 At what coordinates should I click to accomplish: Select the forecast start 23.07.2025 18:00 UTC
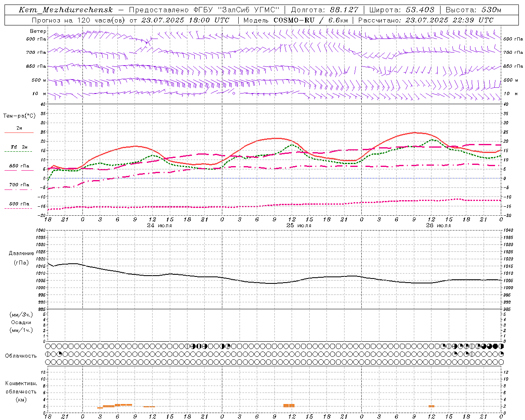pyautogui.click(x=185, y=20)
